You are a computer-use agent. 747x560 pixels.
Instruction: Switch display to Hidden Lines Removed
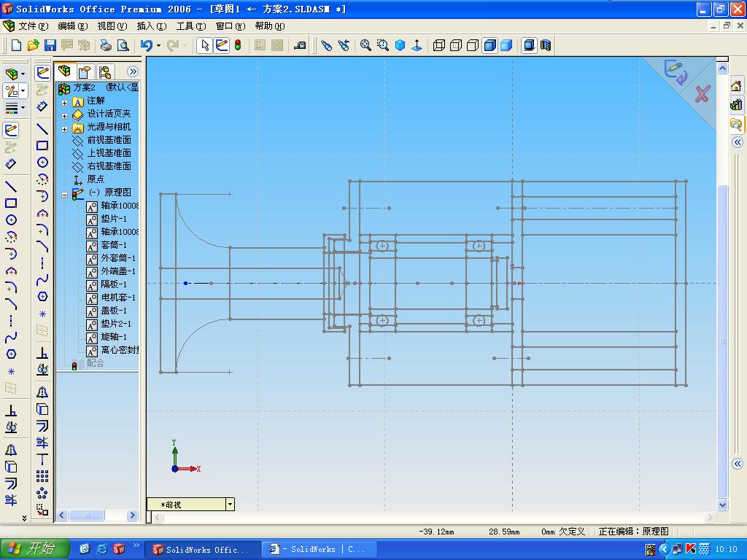(x=473, y=45)
